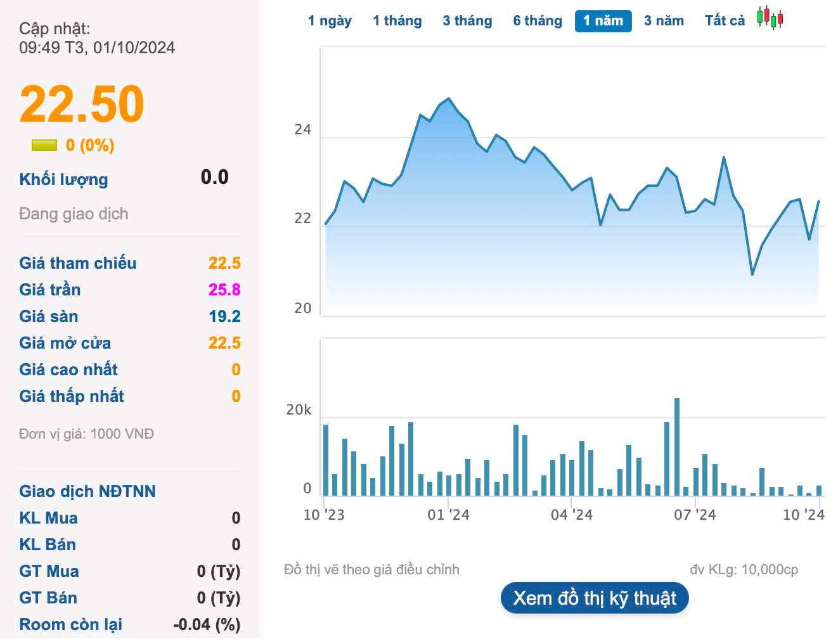Click the ceiling price value 25.8
The image size is (838, 644).
pos(224,290)
